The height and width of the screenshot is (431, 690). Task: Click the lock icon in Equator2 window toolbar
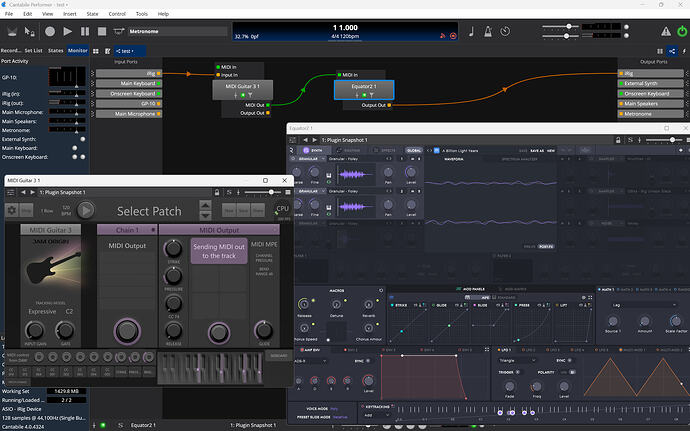click(x=618, y=140)
